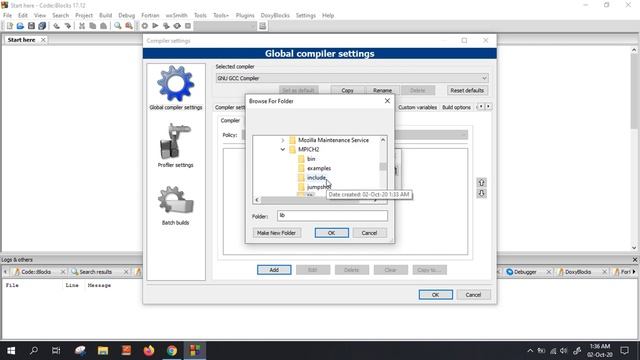Screen dimensions: 640x360
Task: Open the Plugins menu
Action: (245, 15)
